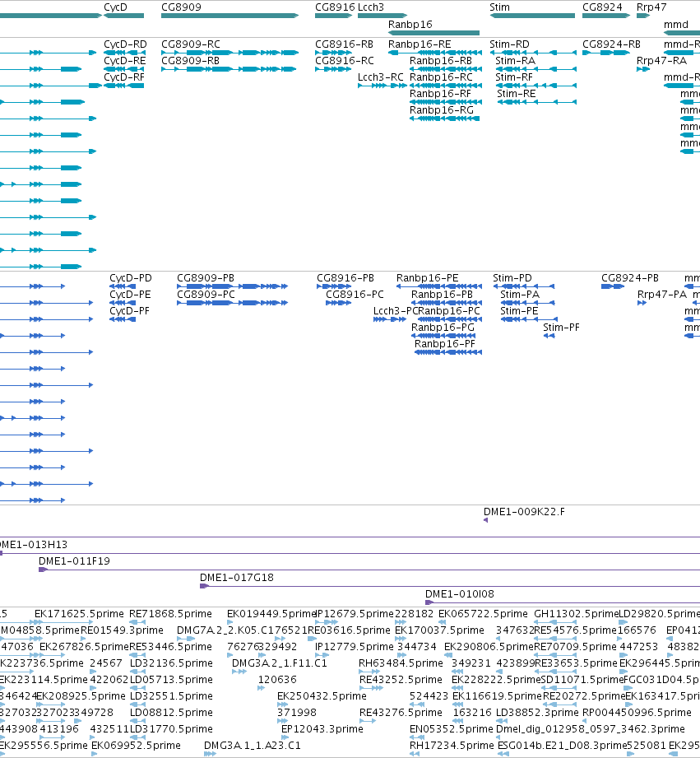This screenshot has height=758, width=700.
Task: Select the Stim-PF protein feature
Action: click(x=549, y=336)
